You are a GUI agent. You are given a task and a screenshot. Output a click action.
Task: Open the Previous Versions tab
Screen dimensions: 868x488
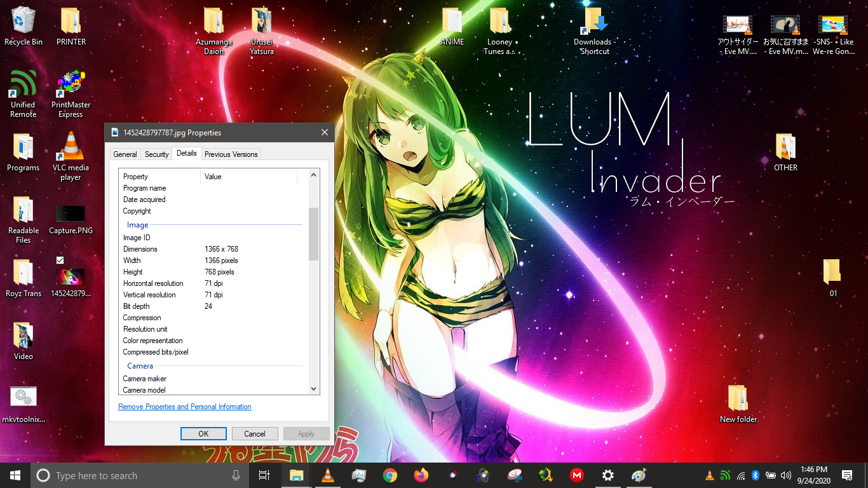pos(231,154)
